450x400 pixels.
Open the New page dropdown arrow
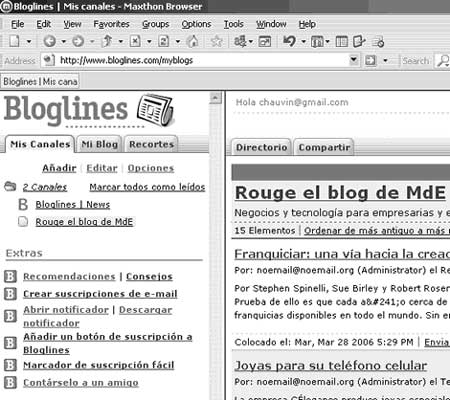[x=29, y=42]
